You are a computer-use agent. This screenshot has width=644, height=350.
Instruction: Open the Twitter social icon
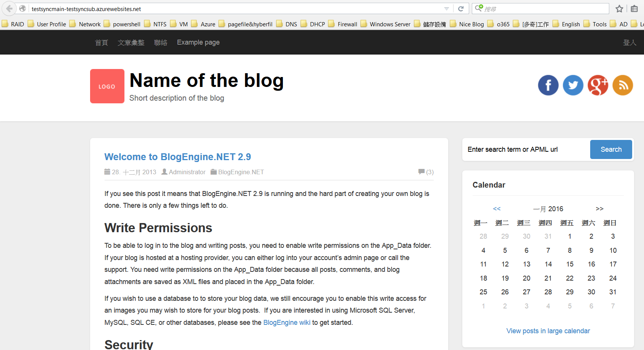pos(573,85)
